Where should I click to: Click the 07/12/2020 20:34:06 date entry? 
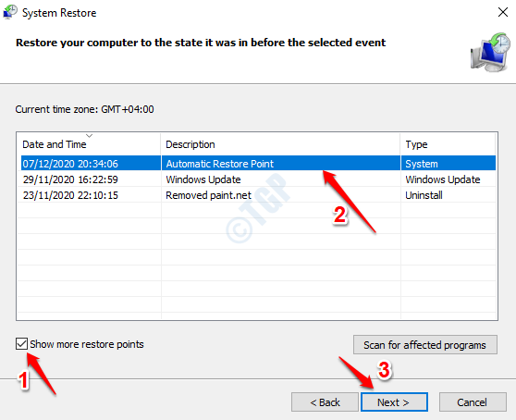tap(70, 164)
